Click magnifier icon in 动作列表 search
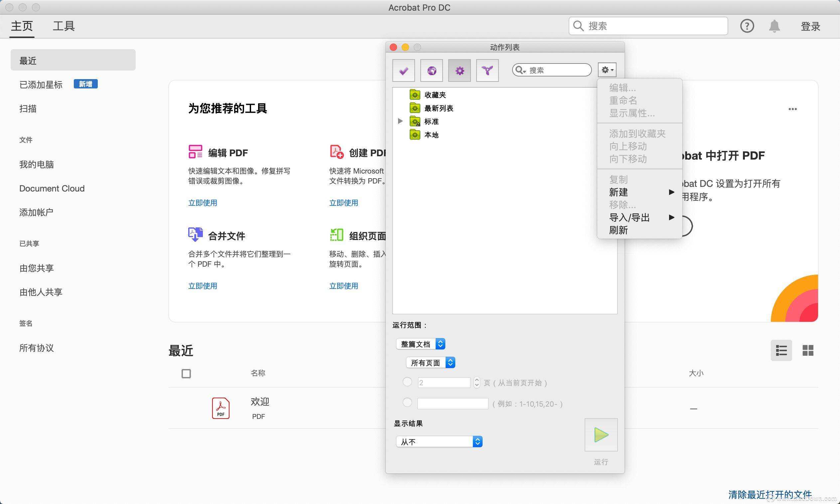 click(519, 70)
